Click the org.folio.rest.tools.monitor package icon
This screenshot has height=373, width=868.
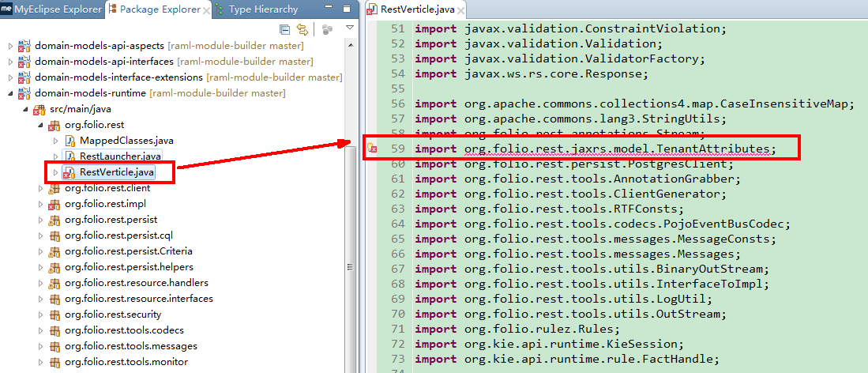coord(54,363)
